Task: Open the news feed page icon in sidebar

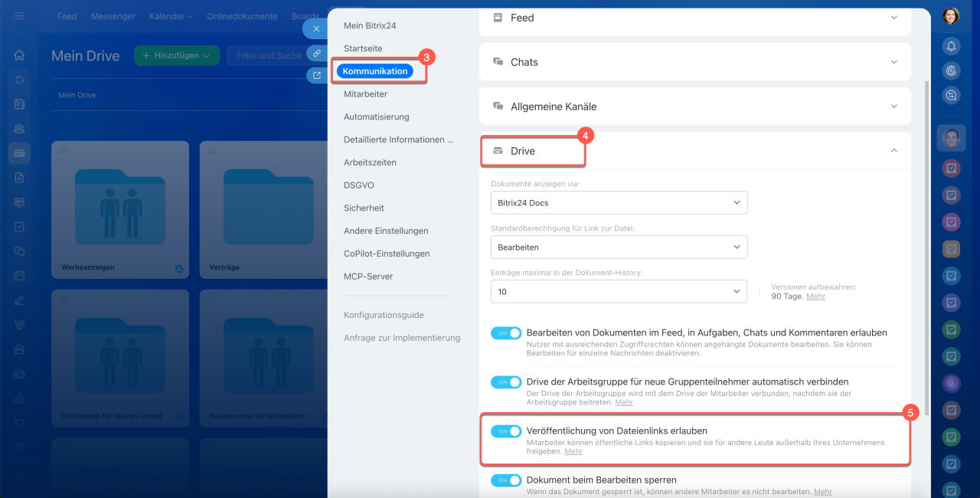Action: [19, 104]
